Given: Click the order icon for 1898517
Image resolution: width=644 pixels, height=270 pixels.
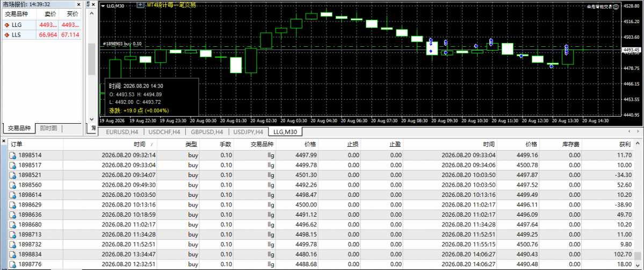Looking at the screenshot, I should (x=13, y=165).
